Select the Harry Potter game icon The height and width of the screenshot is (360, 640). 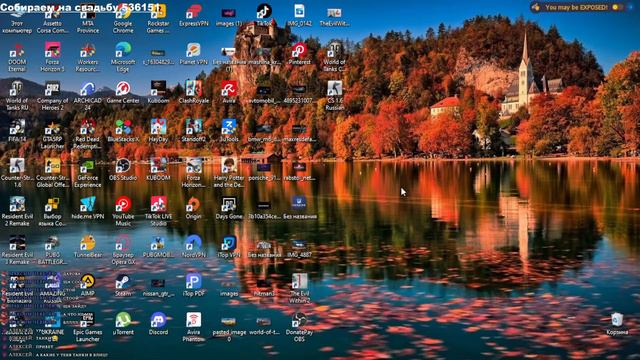[x=229, y=173]
